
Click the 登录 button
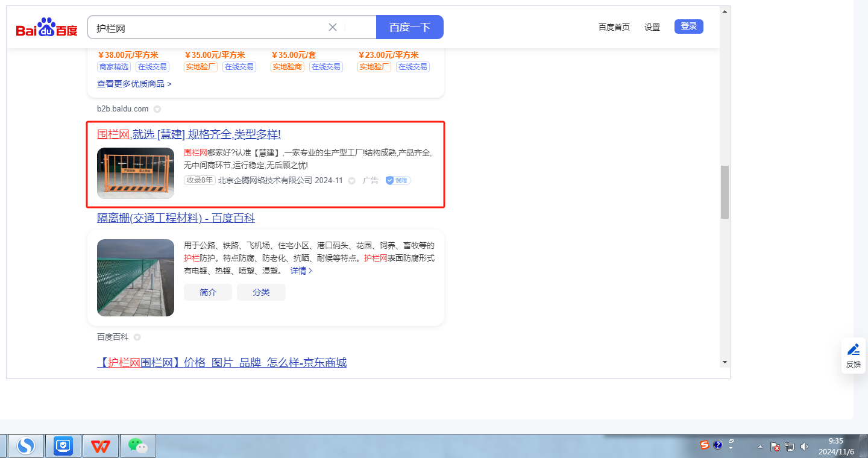coord(689,27)
